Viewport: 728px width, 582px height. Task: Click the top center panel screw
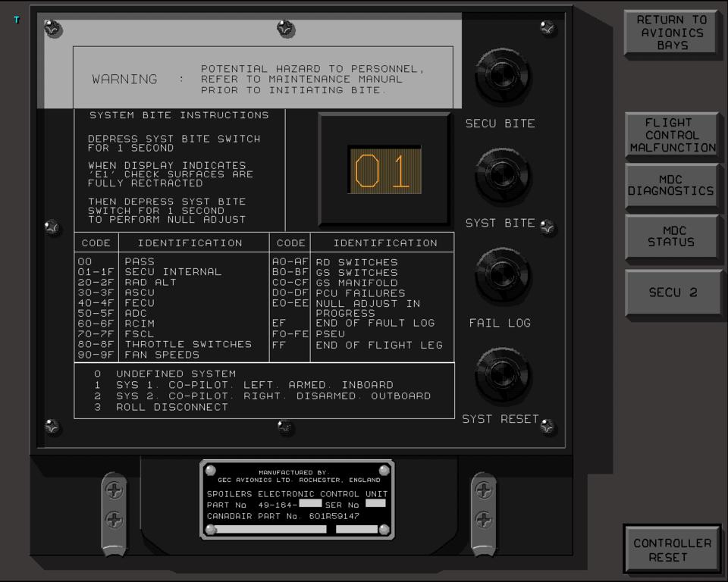tap(286, 30)
